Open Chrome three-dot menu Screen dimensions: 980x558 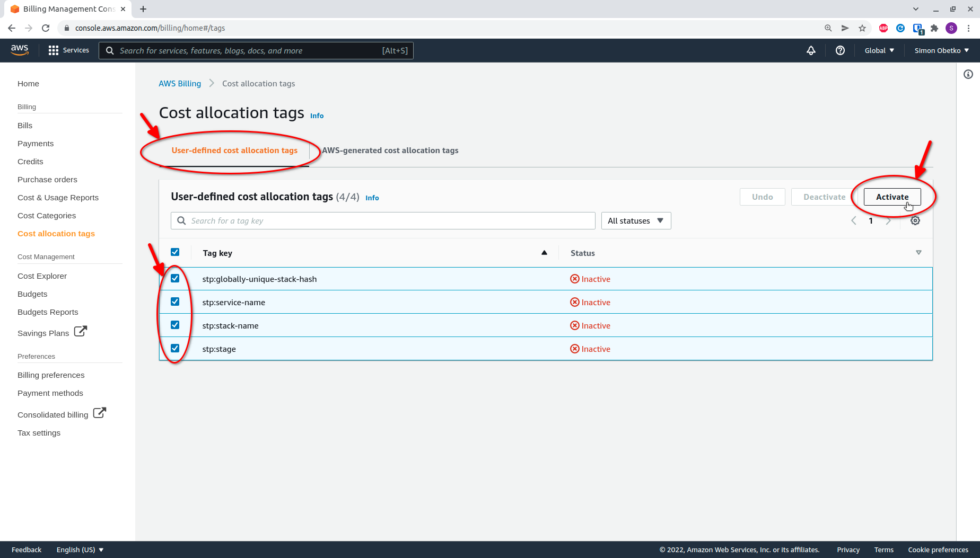tap(968, 28)
